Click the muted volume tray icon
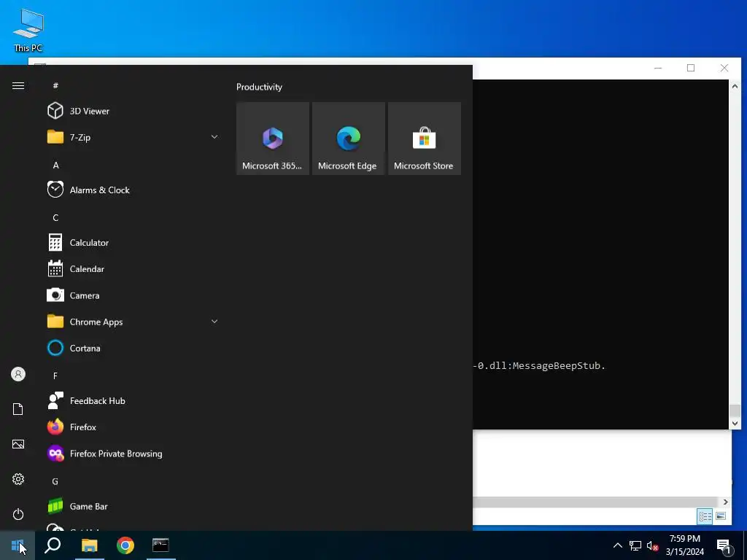This screenshot has height=560, width=747. pos(652,545)
